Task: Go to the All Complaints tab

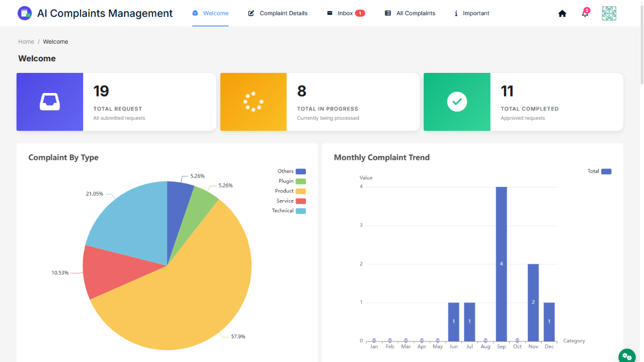Action: [410, 14]
